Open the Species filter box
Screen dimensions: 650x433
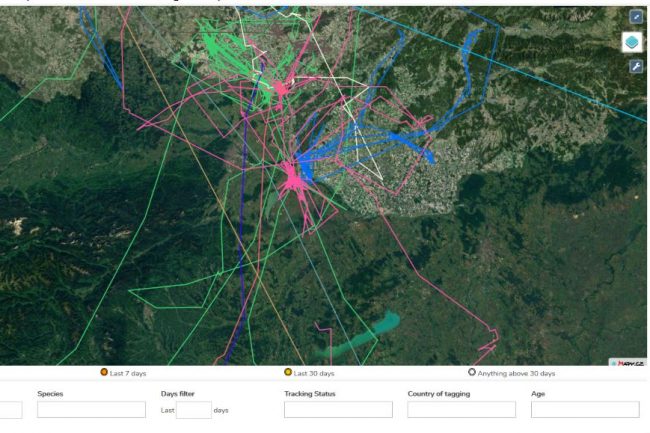click(x=91, y=410)
